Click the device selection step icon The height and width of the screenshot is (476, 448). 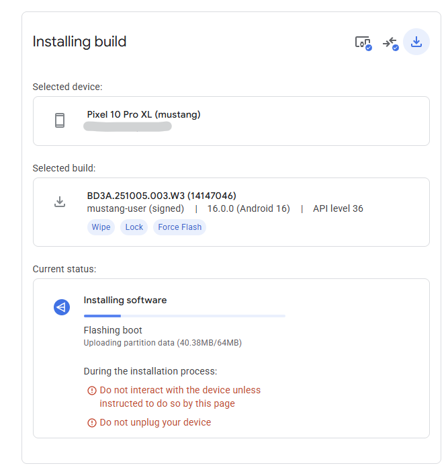363,42
